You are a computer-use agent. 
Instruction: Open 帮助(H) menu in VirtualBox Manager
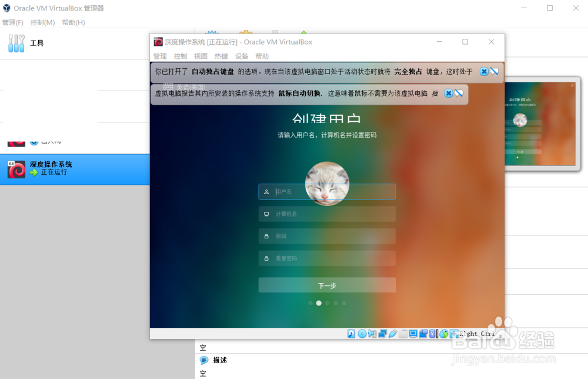[x=73, y=22]
